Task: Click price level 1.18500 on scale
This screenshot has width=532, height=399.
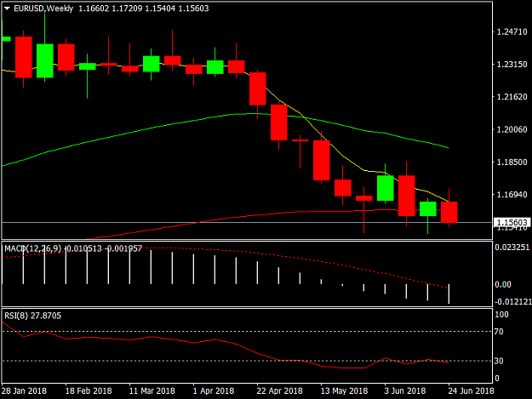Action: [512, 162]
